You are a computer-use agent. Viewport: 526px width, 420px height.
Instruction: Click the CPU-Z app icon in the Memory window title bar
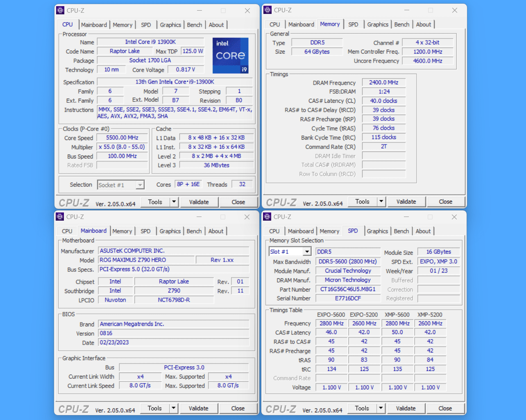point(268,10)
